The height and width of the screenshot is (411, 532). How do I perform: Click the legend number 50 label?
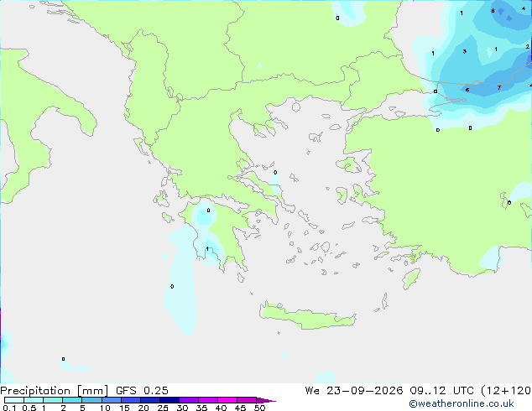[x=259, y=408]
